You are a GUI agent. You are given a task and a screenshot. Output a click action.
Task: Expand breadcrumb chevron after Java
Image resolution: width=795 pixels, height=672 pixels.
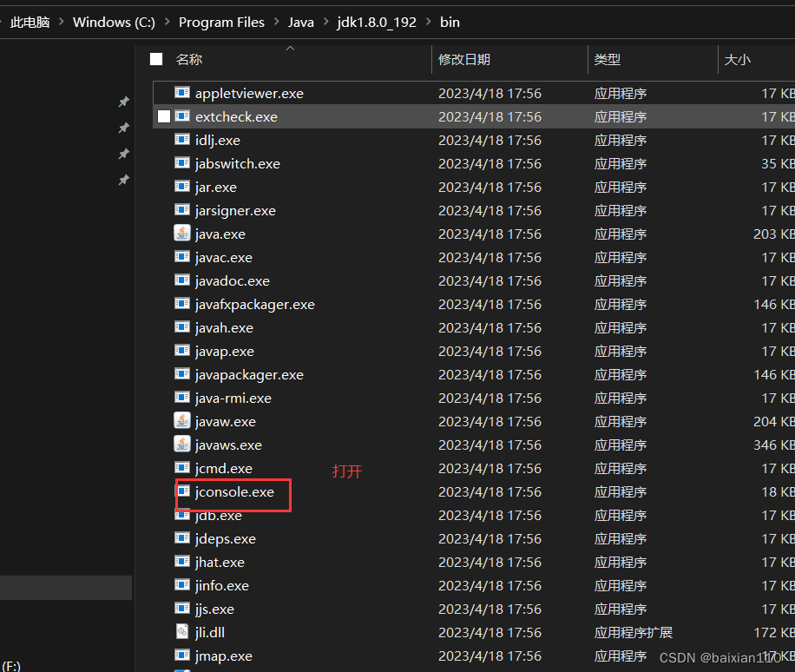[325, 22]
